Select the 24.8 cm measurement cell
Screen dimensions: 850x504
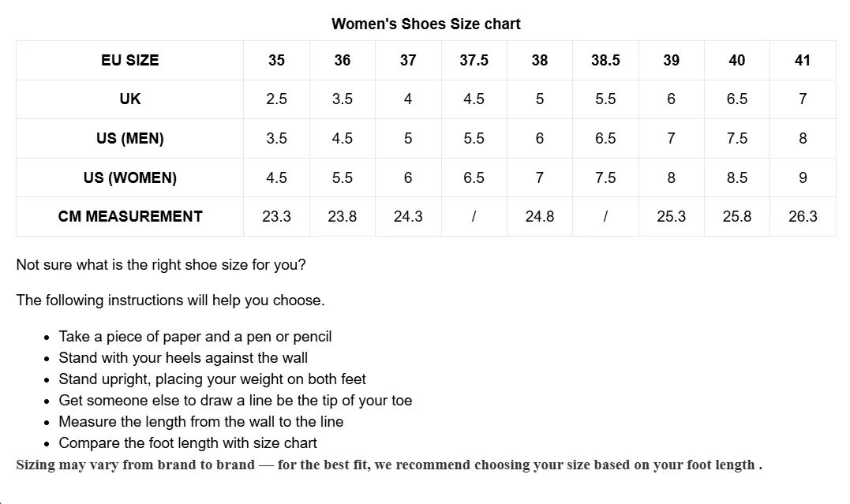click(x=539, y=216)
